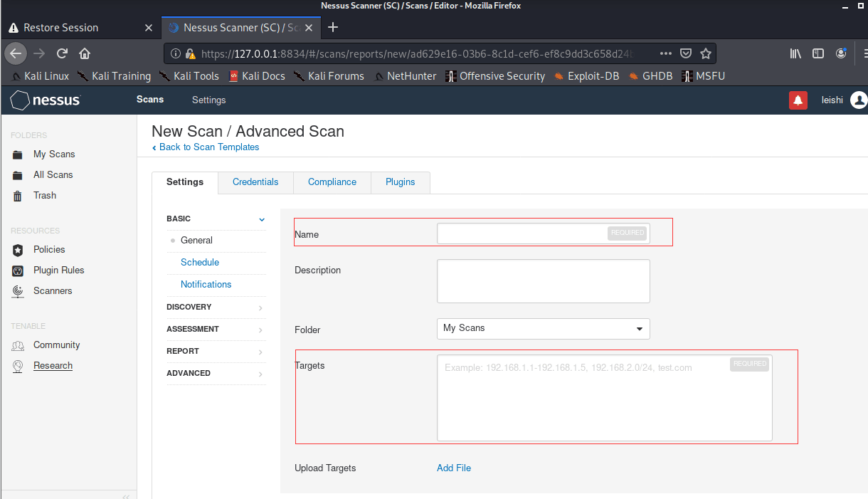Screen dimensions: 868x499
Task: Switch to the Compliance tab
Action: click(x=332, y=182)
